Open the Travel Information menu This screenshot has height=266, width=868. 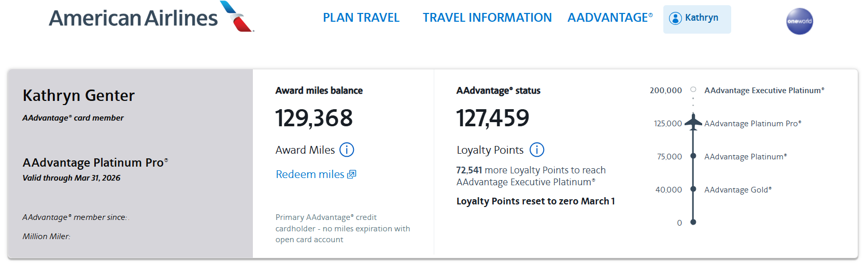487,18
